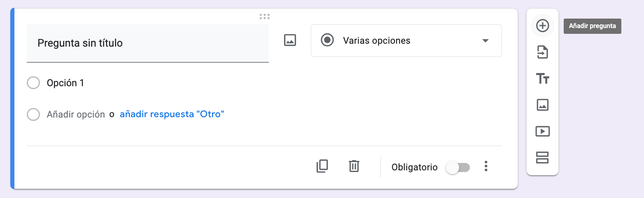Screen dimensions: 644x198
Task: Duplicate the current question
Action: point(322,166)
